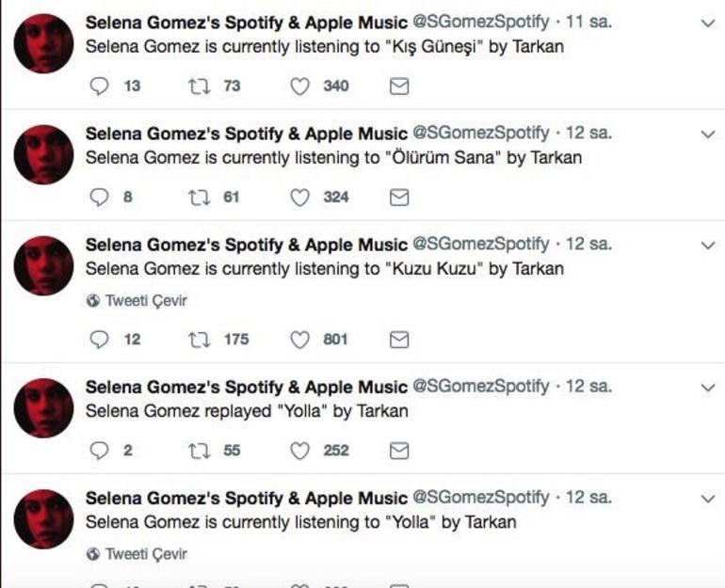Retweet the replayed "Yolla" tweet
The width and height of the screenshot is (725, 588).
pos(198,451)
